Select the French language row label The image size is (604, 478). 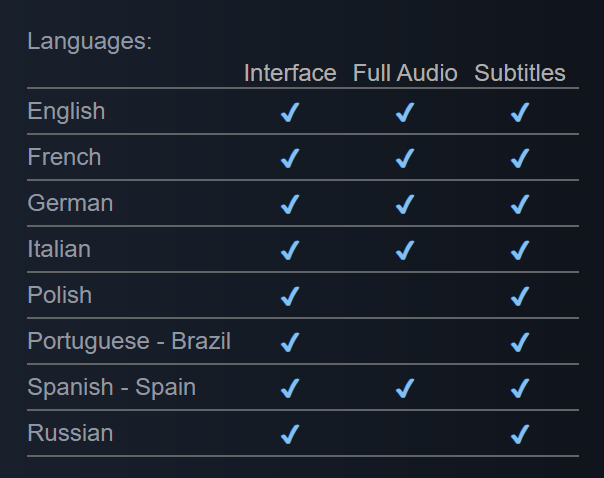64,157
